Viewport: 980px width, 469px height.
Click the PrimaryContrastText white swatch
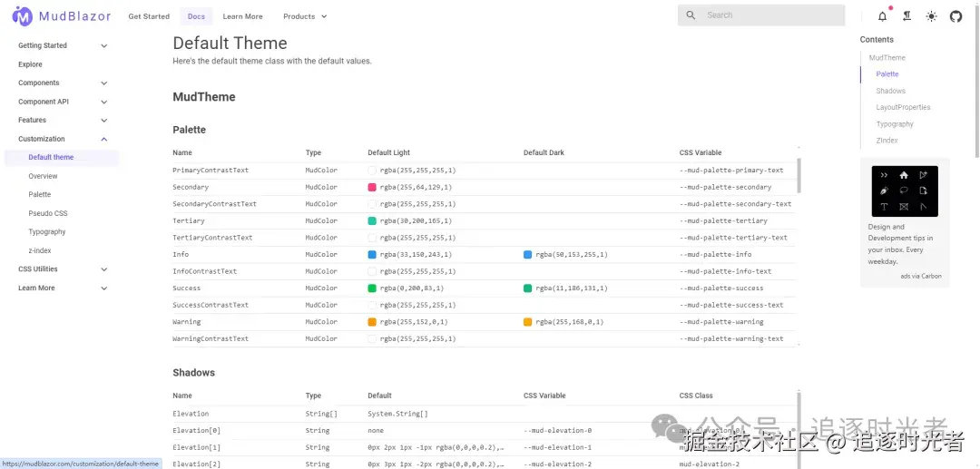[x=372, y=171]
